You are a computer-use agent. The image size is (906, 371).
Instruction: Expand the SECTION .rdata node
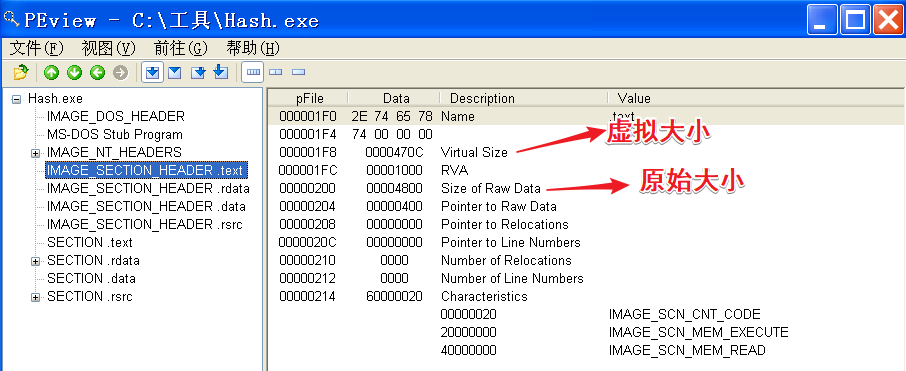36,261
